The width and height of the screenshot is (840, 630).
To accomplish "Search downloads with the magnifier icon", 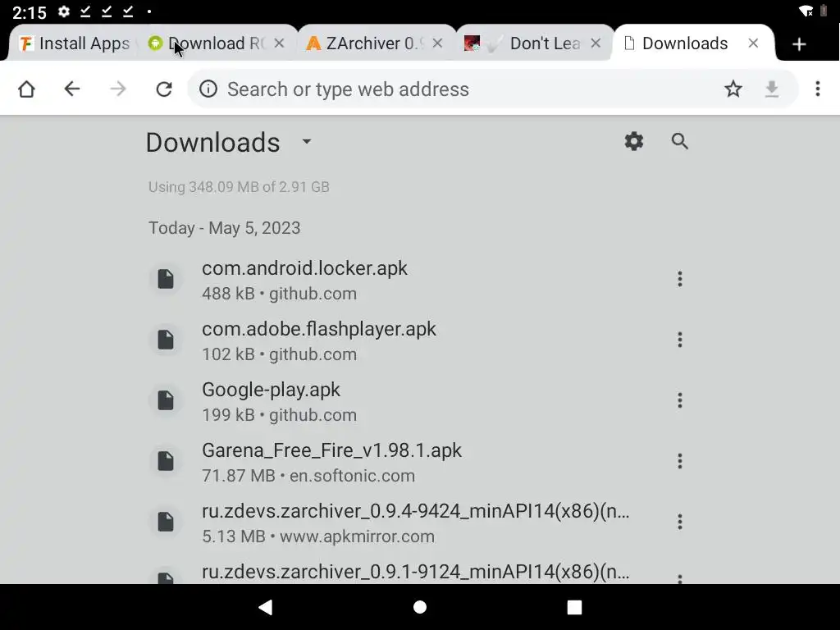I will tap(679, 141).
